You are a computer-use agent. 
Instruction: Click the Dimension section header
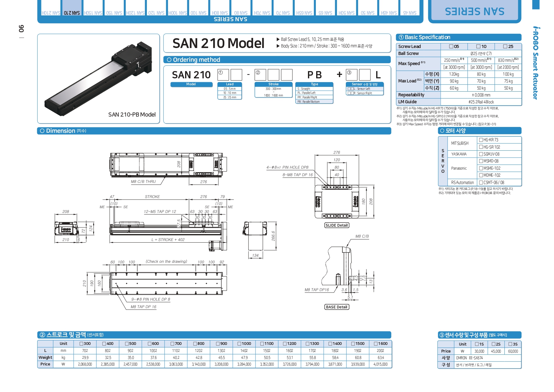click(214, 131)
